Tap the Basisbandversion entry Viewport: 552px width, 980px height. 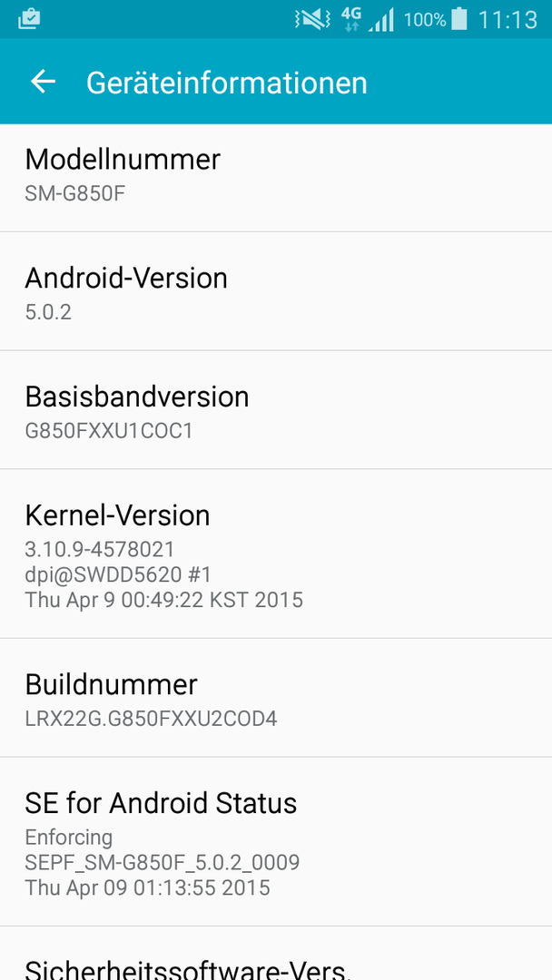click(276, 410)
